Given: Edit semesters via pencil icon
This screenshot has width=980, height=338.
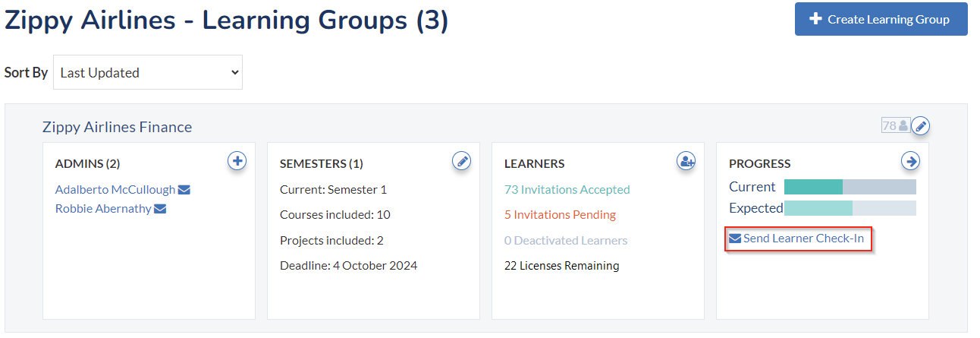Looking at the screenshot, I should [461, 161].
